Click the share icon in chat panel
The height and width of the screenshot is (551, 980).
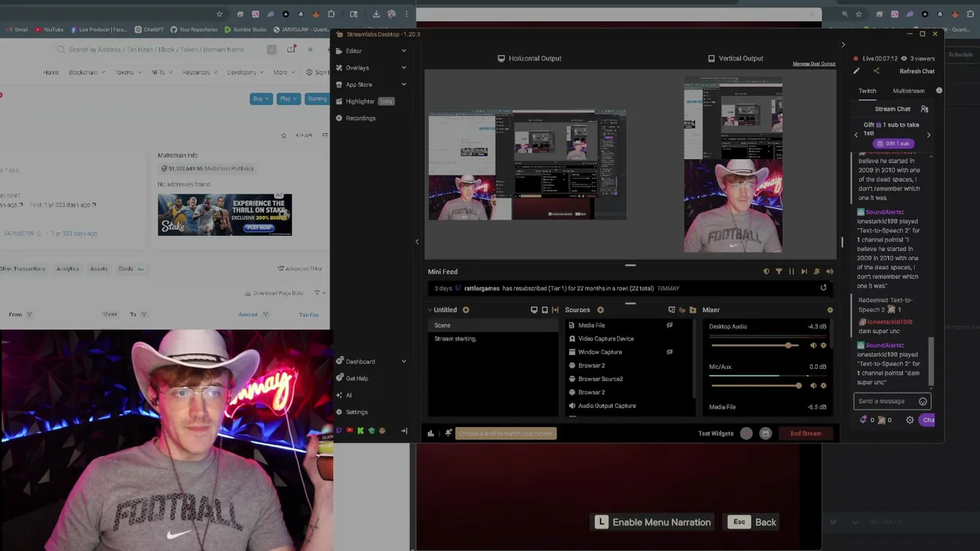pos(876,71)
